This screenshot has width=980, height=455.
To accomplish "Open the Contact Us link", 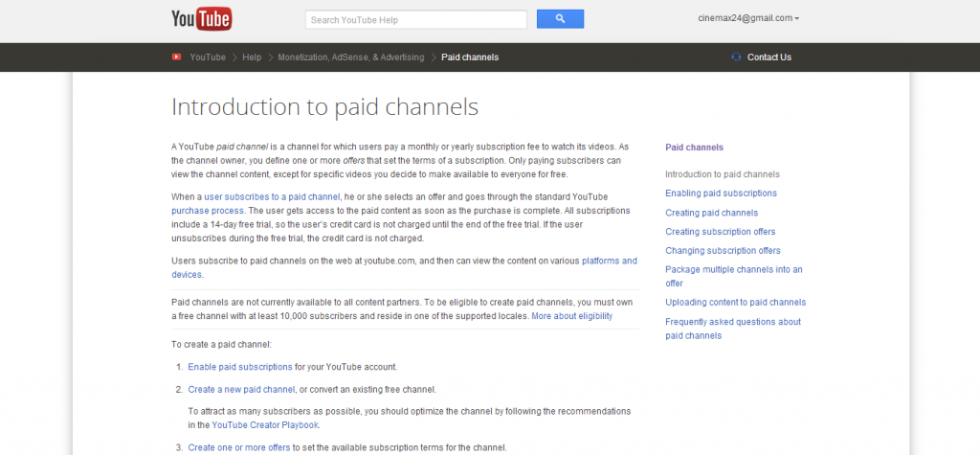I will [769, 57].
